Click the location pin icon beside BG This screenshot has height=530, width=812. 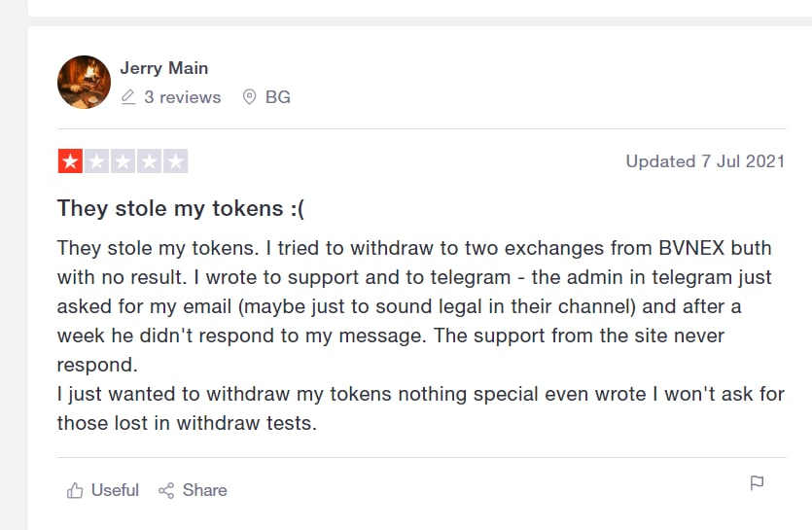point(249,97)
